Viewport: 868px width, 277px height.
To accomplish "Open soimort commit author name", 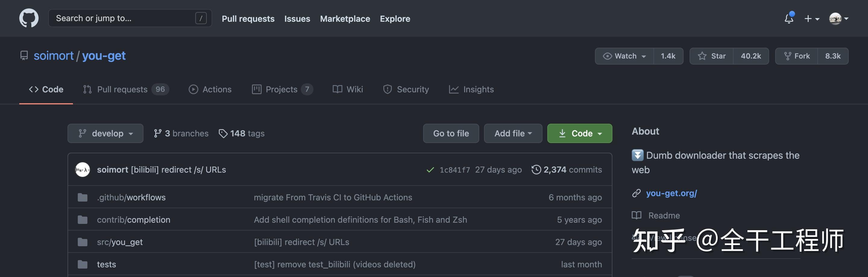I will (x=112, y=170).
